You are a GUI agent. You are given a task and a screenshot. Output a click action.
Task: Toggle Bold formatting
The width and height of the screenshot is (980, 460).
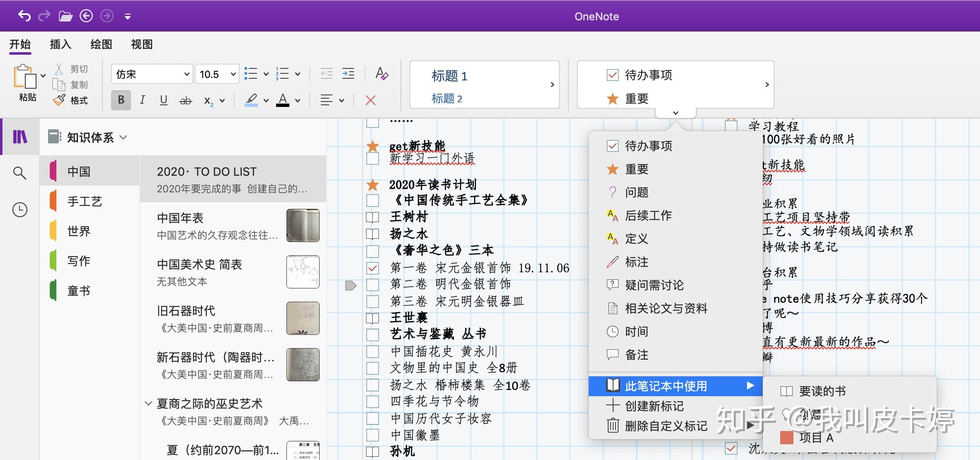coord(121,100)
